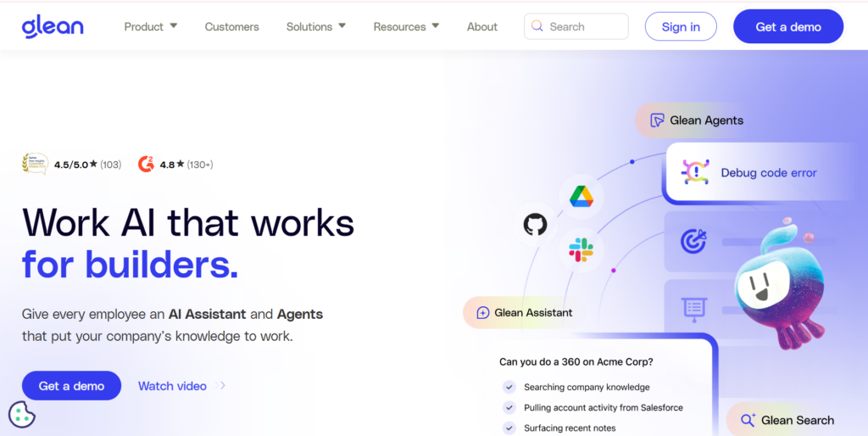This screenshot has height=436, width=868.
Task: Go to the About page
Action: 482,26
